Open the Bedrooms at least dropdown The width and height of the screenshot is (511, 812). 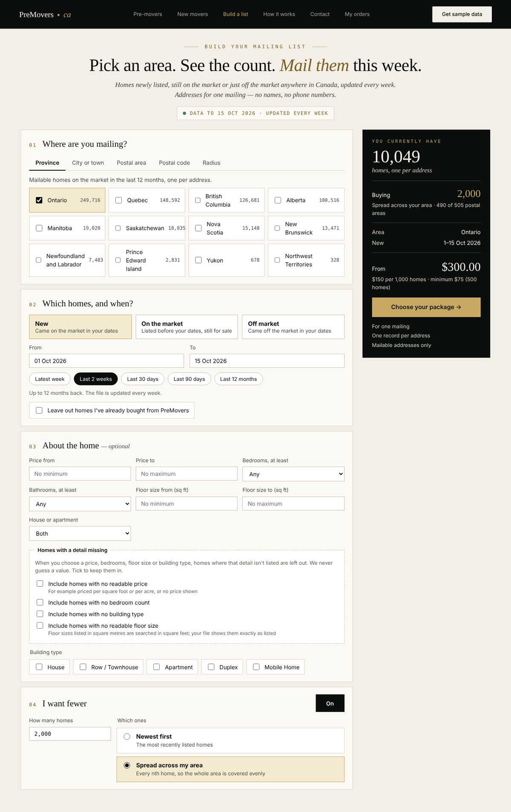293,474
